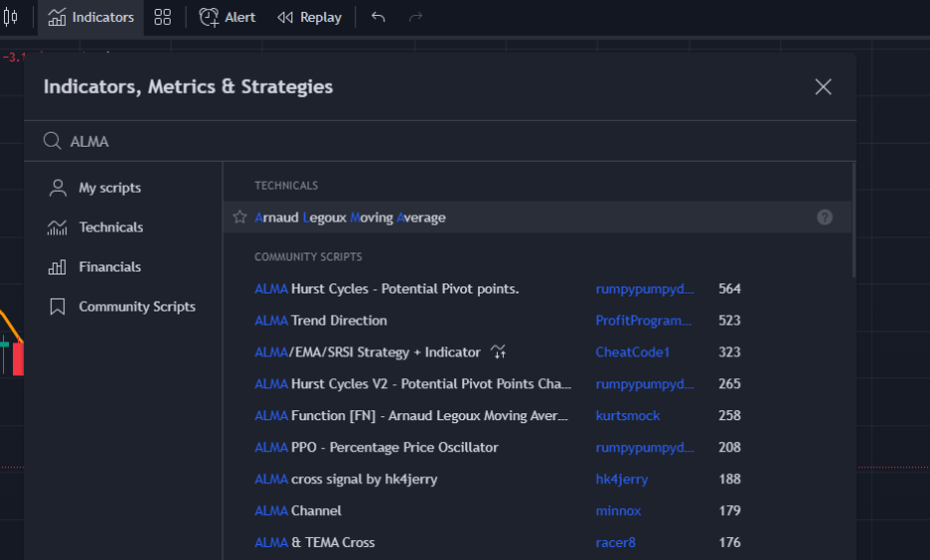Start bar Replay mode

310,17
